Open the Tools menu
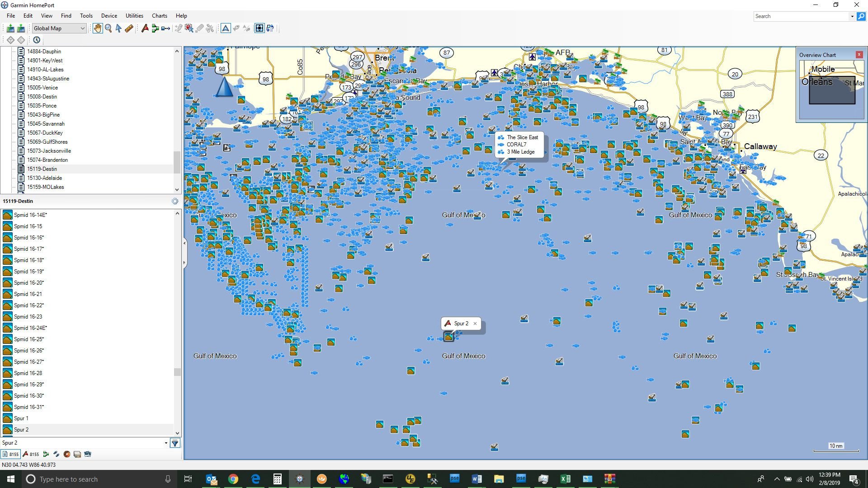Screen dimensions: 868x488 click(x=86, y=16)
